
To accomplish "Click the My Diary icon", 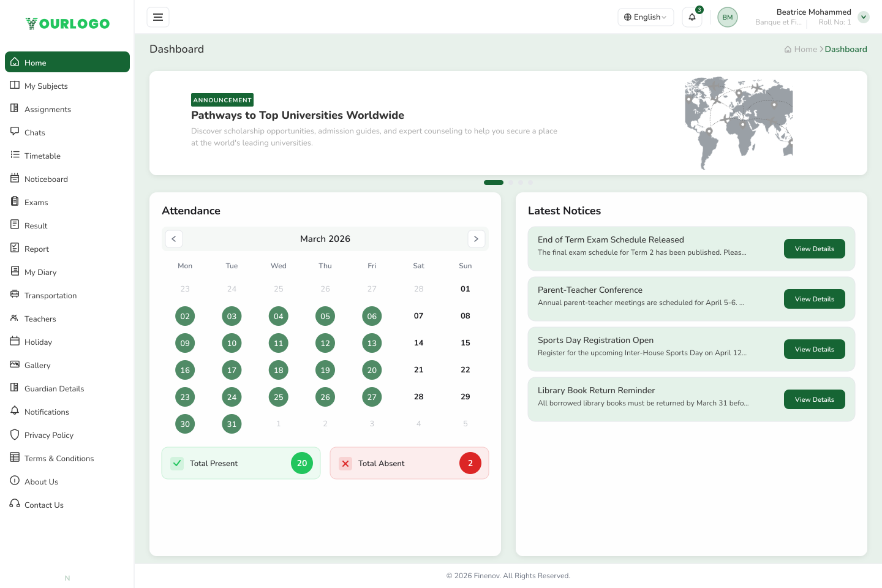I will pos(15,271).
